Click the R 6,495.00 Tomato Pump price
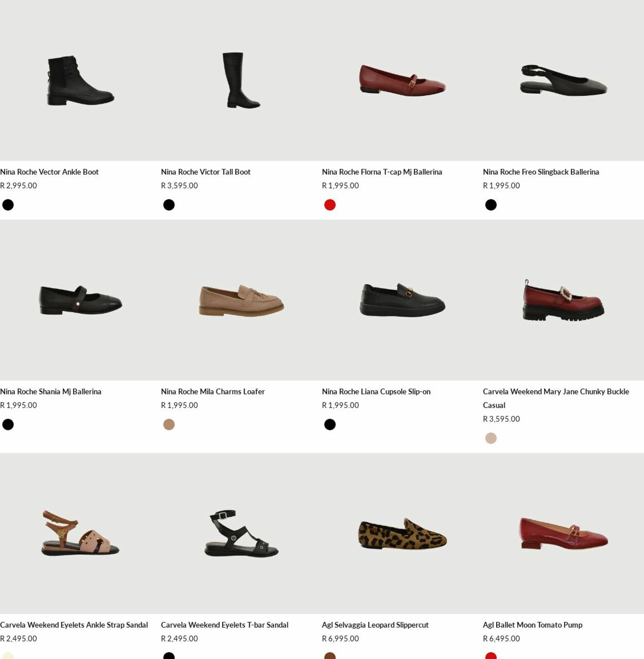 [x=501, y=639]
